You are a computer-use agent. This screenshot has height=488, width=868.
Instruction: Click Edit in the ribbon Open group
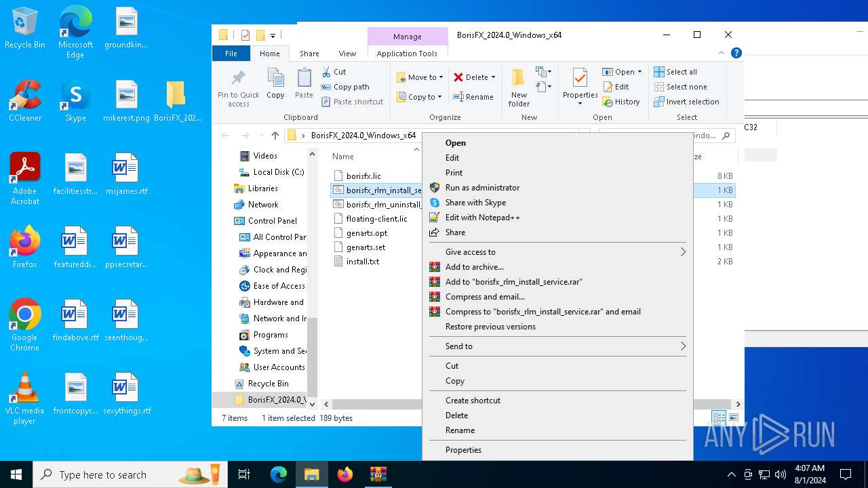[616, 87]
